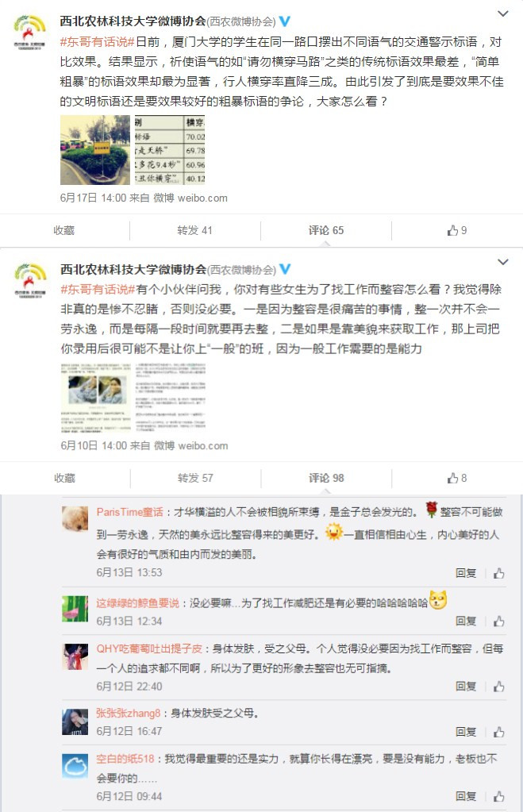Viewport: 523px width, 812px height.
Task: Thumbs-up 空白的纸518's comment
Action: click(x=498, y=796)
